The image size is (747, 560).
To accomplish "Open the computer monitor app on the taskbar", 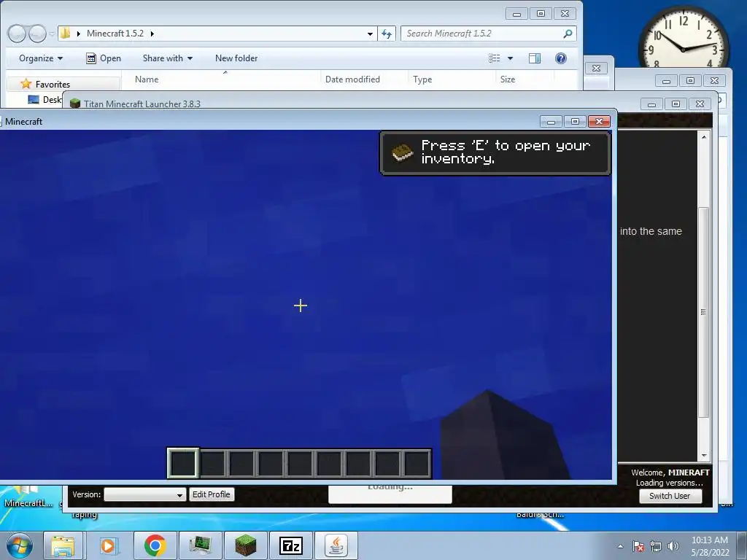I will pos(200,545).
